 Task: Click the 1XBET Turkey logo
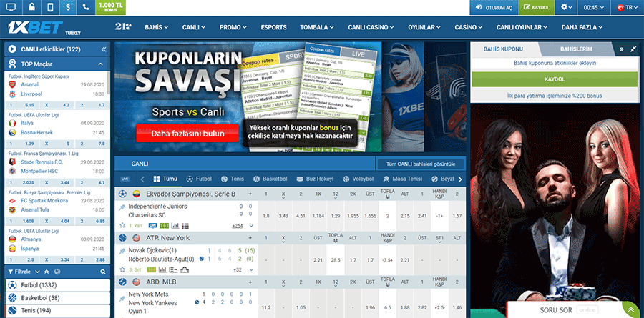click(x=44, y=28)
